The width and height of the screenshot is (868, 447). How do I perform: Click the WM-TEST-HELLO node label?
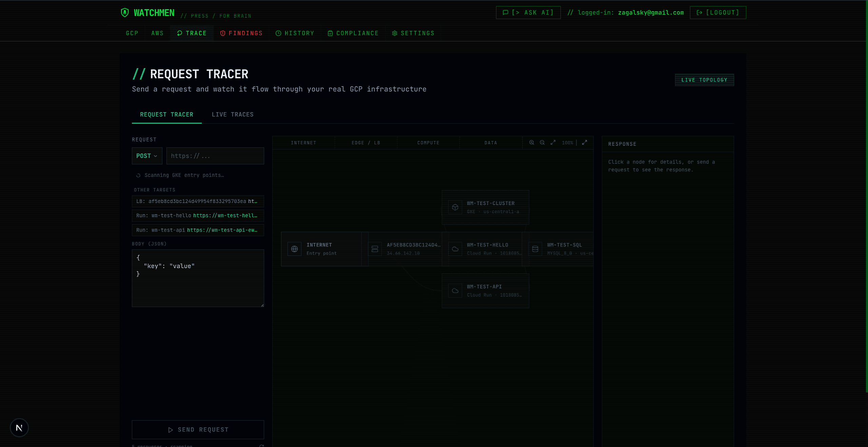[488, 245]
